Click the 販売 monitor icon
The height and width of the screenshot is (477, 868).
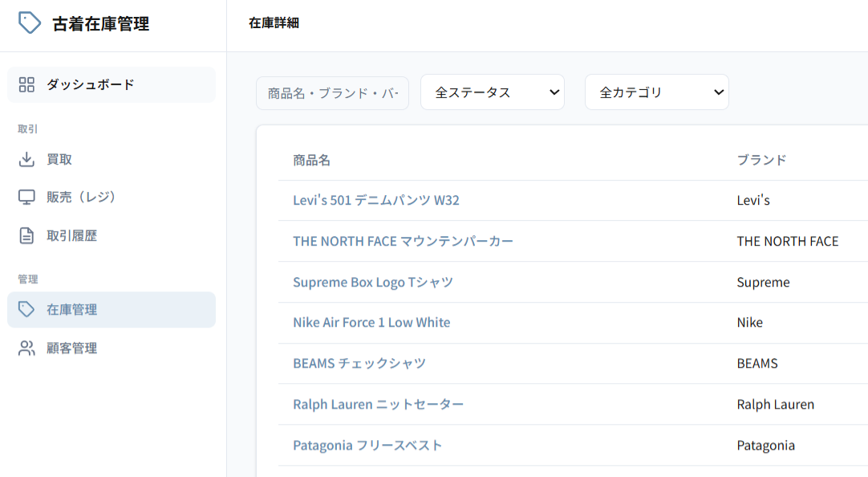coord(26,197)
